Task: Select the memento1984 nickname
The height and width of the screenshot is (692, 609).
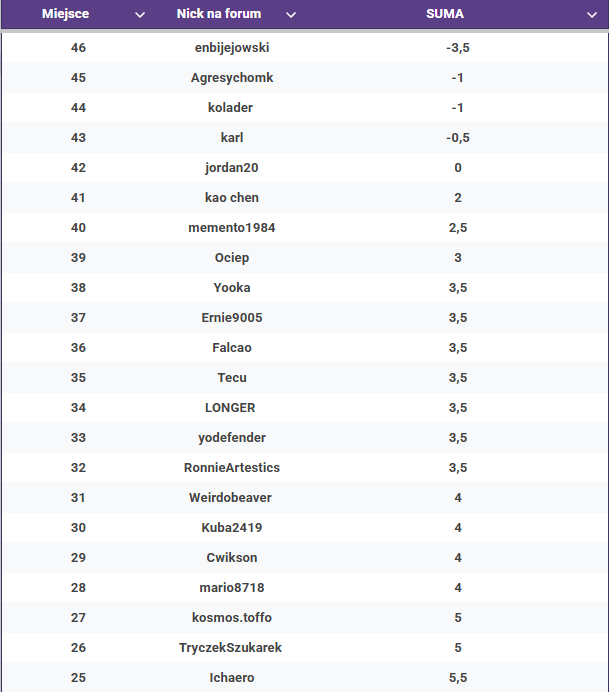Action: coord(232,228)
